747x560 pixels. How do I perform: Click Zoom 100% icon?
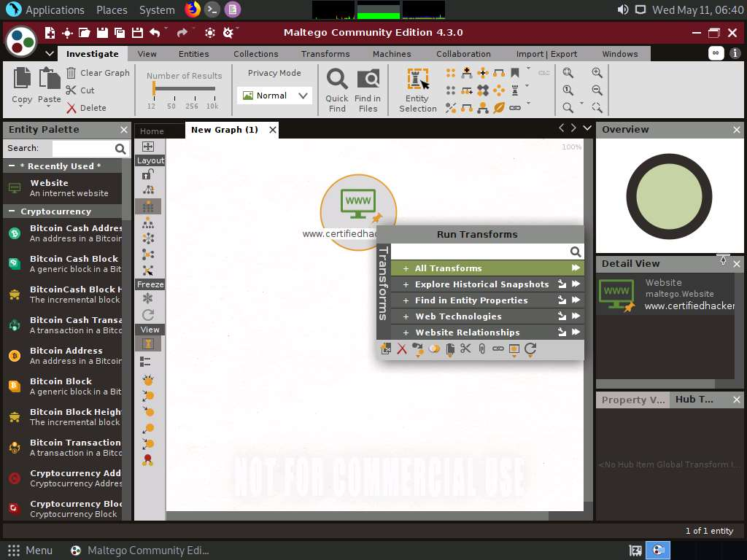coord(568,90)
